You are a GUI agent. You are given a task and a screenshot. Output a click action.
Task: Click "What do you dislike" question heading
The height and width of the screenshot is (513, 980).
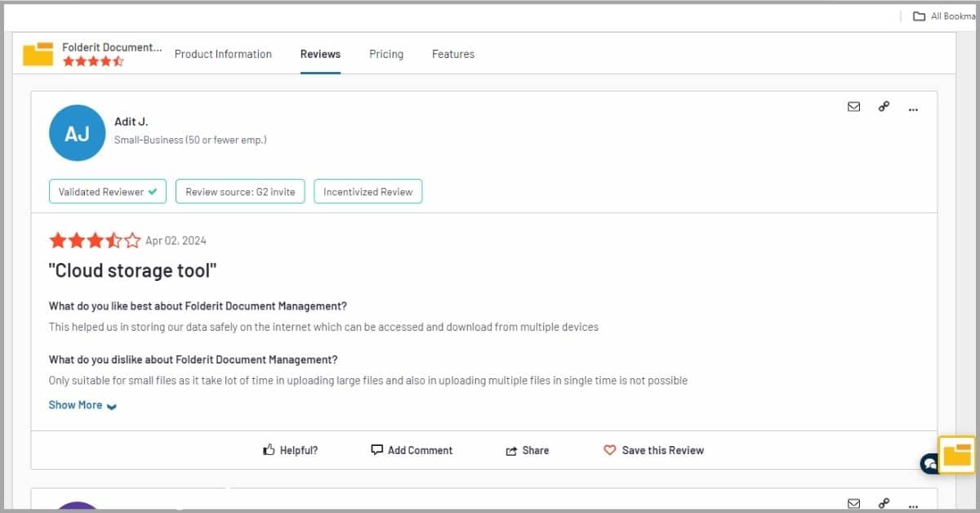click(194, 359)
